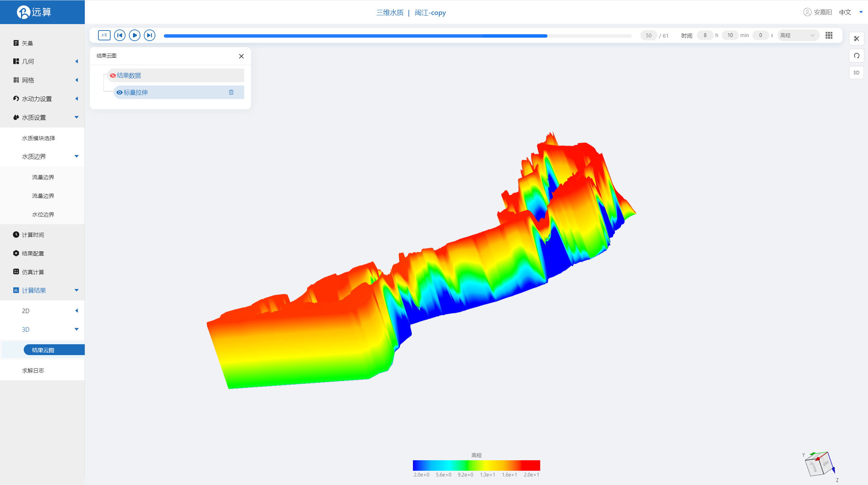Open the 高程 variable dropdown

click(798, 35)
